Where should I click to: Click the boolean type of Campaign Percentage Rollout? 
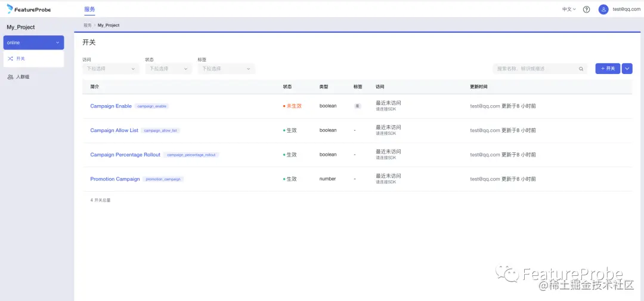coord(328,155)
